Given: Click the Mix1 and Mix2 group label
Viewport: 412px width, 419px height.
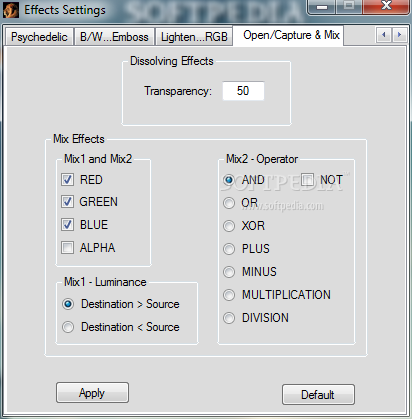Looking at the screenshot, I should point(98,159).
